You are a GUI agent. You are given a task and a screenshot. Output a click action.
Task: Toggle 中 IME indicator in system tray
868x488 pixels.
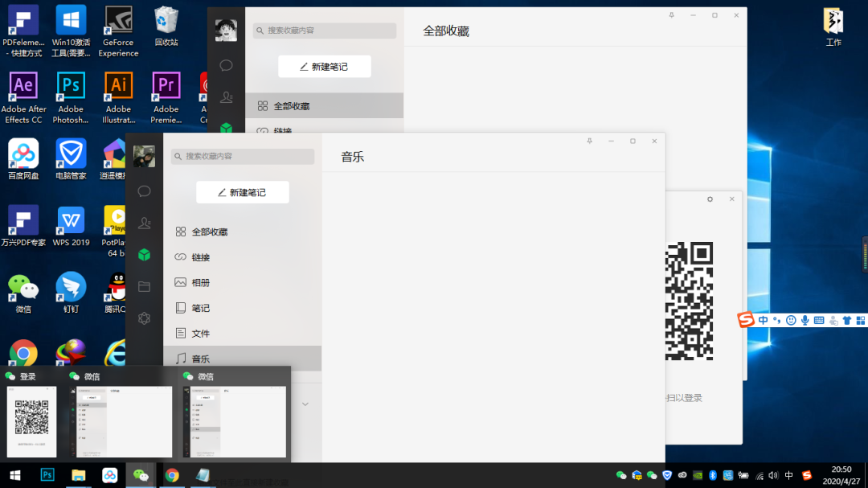coord(789,475)
